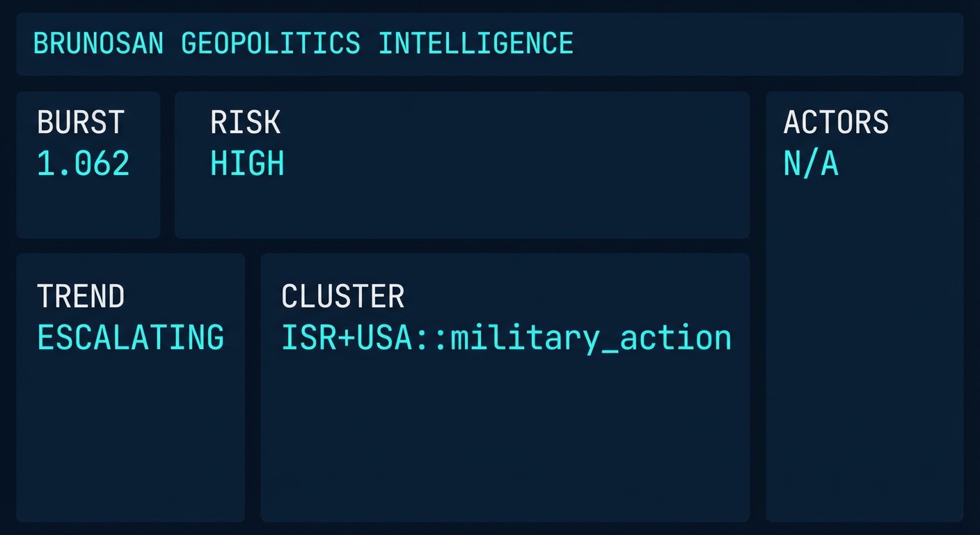Screen dimensions: 980x535
Task: Click the ISR+USA::military_action cluster label
Action: pyautogui.click(x=507, y=337)
